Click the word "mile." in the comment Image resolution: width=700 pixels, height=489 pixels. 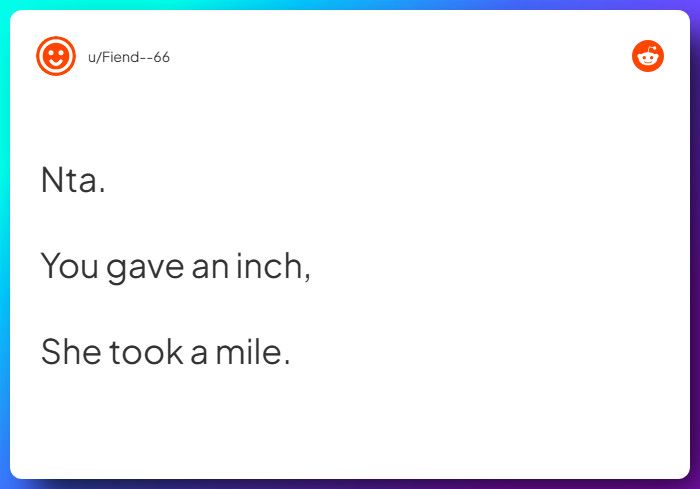pyautogui.click(x=253, y=352)
